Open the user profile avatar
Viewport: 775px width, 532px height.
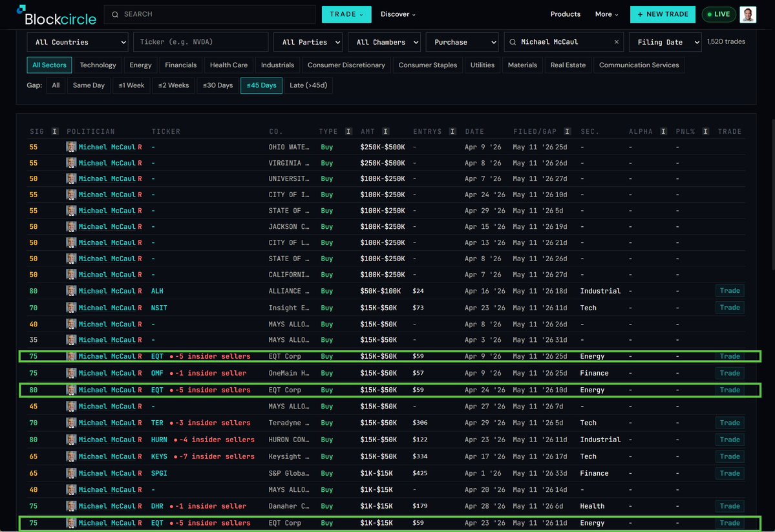[x=748, y=14]
